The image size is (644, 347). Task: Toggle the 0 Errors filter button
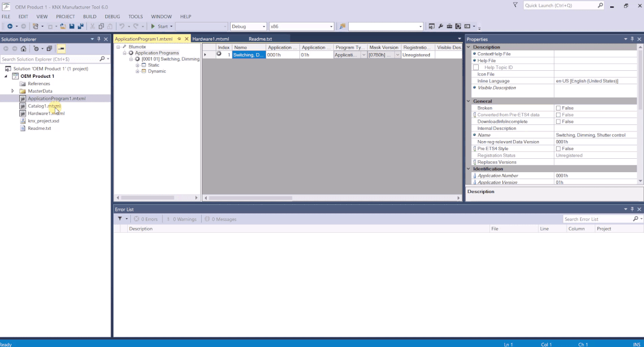tap(146, 219)
